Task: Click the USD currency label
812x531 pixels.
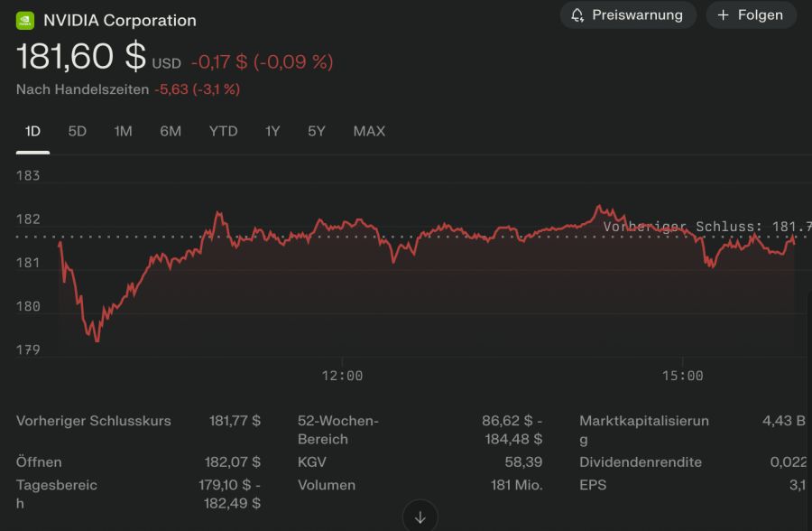Action: click(166, 64)
